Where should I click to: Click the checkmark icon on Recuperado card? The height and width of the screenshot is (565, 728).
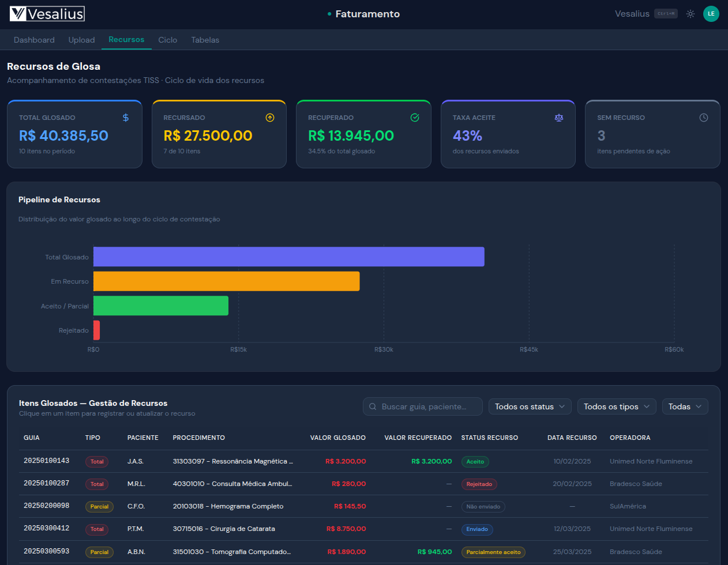click(414, 118)
